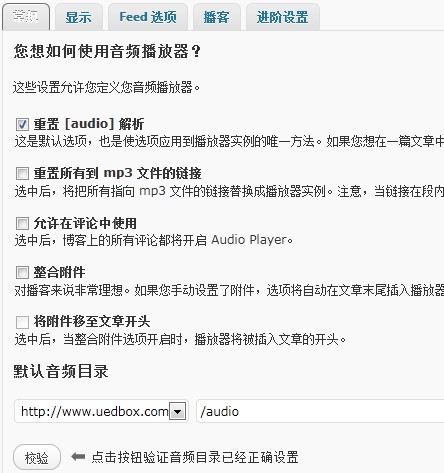Open the Feed 选项 tab
The height and width of the screenshot is (473, 444).
coord(148,17)
